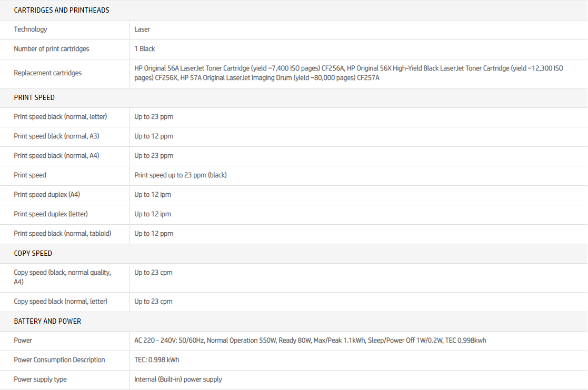Click Print speed up to 23 ppm (black) text
The image size is (588, 390).
[x=181, y=175]
